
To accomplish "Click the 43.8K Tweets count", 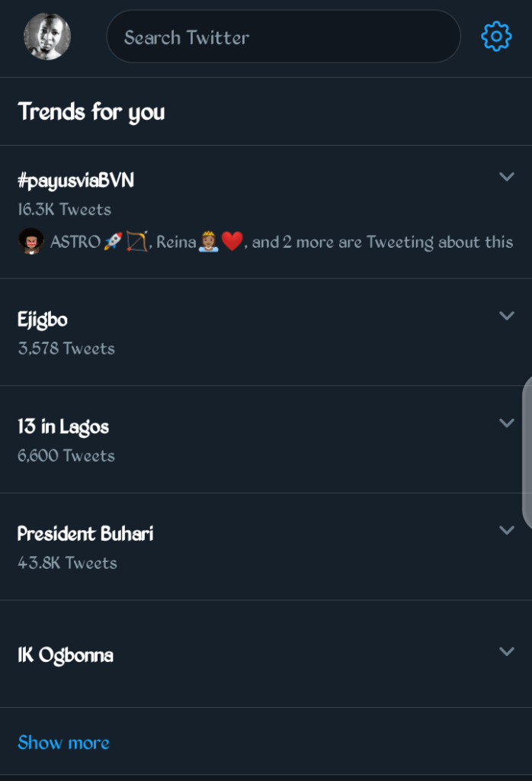I will (x=67, y=564).
